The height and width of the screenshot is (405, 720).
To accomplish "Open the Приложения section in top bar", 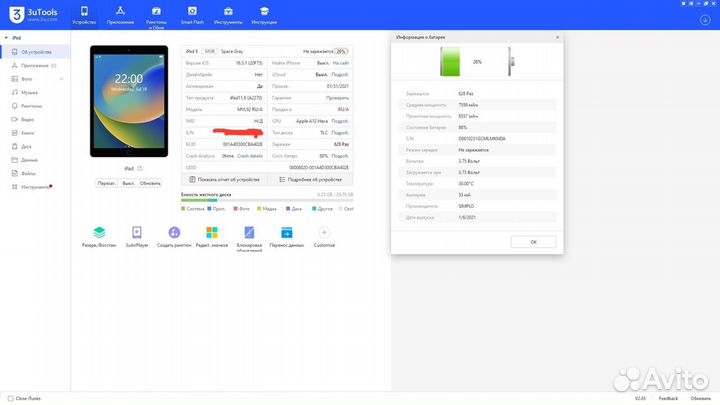I will point(120,15).
